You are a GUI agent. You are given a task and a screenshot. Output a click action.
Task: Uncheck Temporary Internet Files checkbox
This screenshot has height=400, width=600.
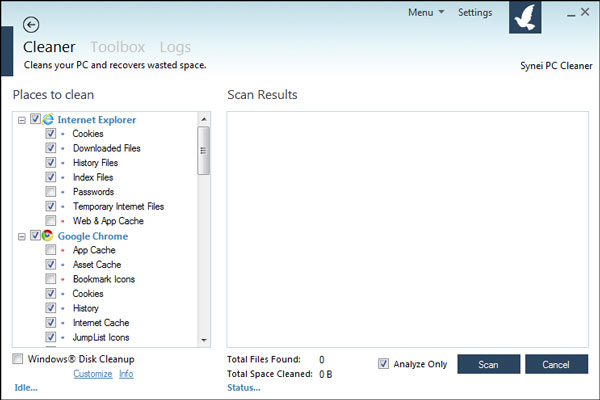(x=51, y=206)
